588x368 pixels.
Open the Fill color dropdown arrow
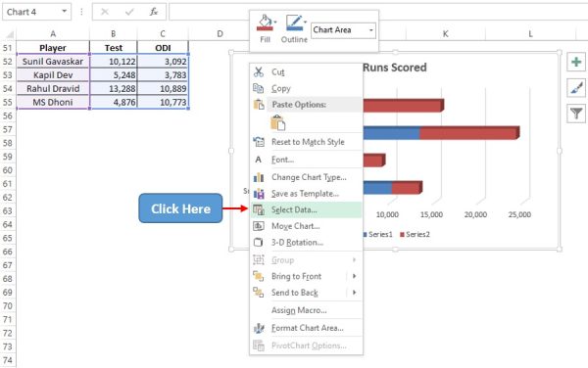click(275, 23)
